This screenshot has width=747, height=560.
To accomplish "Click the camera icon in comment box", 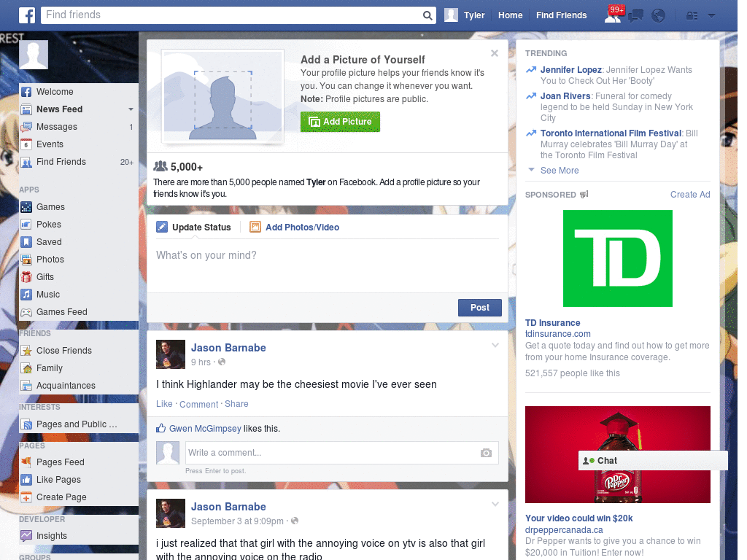I will tap(486, 453).
